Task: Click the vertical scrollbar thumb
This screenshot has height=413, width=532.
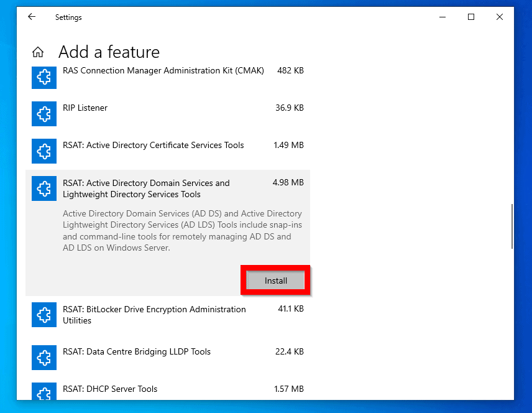Action: [x=511, y=226]
